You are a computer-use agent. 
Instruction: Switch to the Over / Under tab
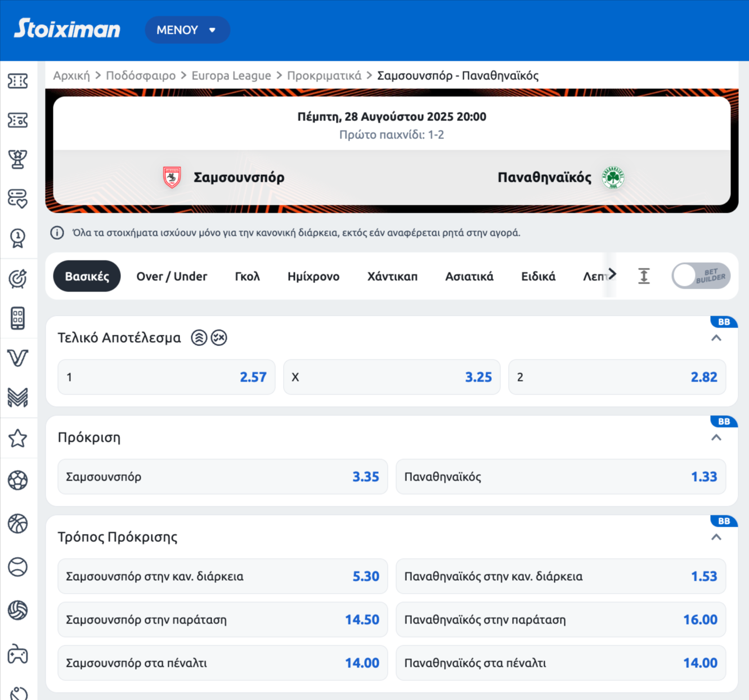tap(172, 276)
